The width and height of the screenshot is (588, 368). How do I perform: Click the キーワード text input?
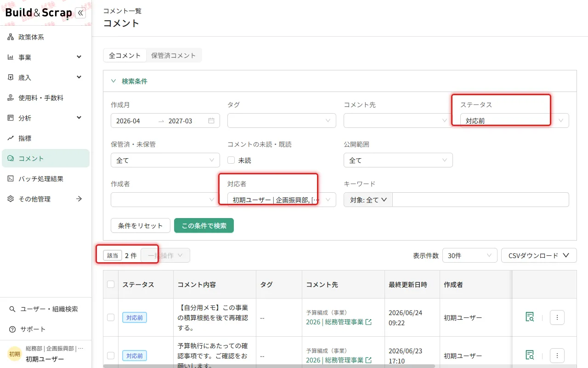point(481,200)
